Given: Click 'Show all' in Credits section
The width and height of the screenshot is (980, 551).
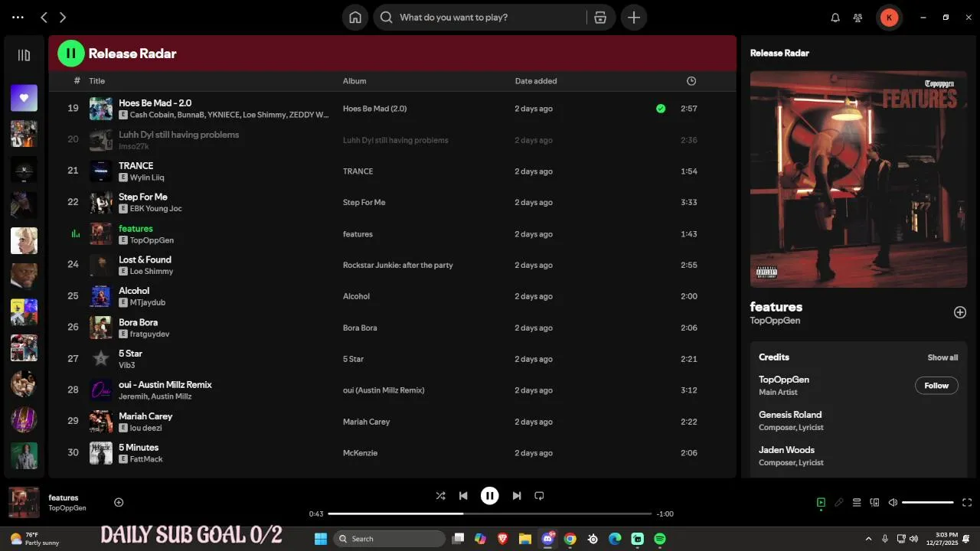Looking at the screenshot, I should pos(942,357).
